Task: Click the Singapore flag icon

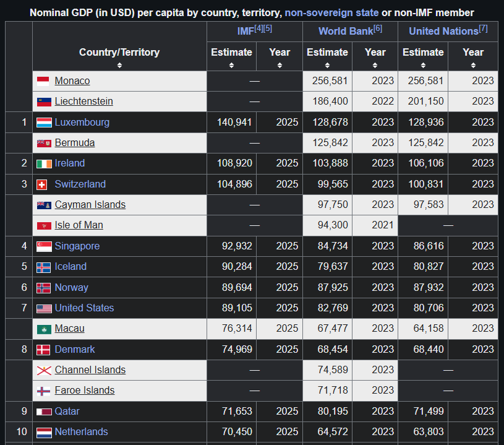Action: 44,246
